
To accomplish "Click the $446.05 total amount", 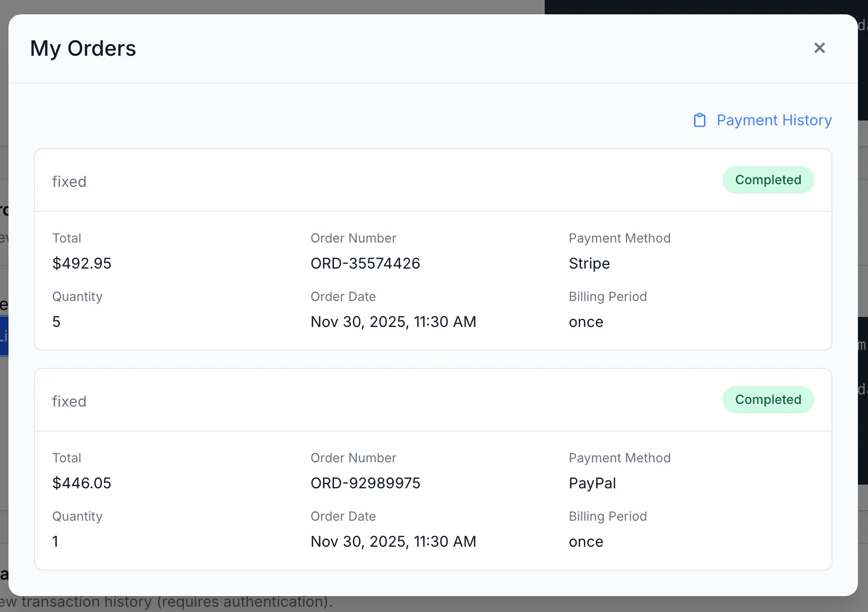I will coord(82,483).
